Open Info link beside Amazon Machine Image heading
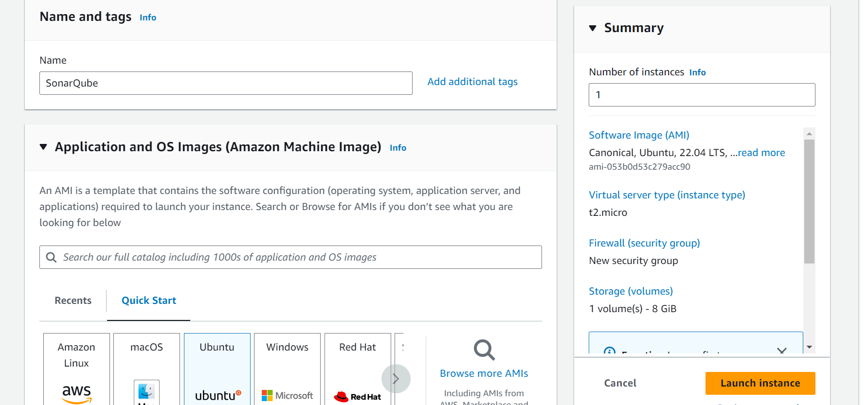The image size is (868, 405). [398, 148]
